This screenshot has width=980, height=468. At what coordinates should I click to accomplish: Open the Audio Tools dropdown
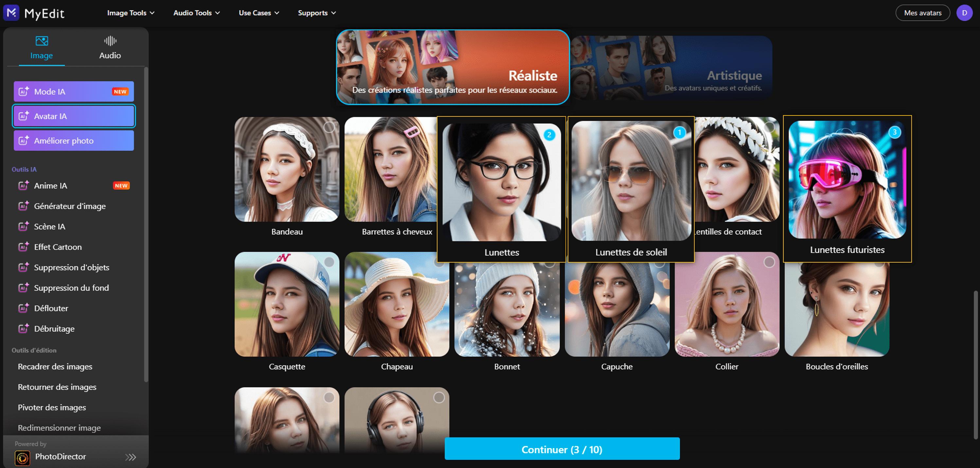(x=196, y=12)
